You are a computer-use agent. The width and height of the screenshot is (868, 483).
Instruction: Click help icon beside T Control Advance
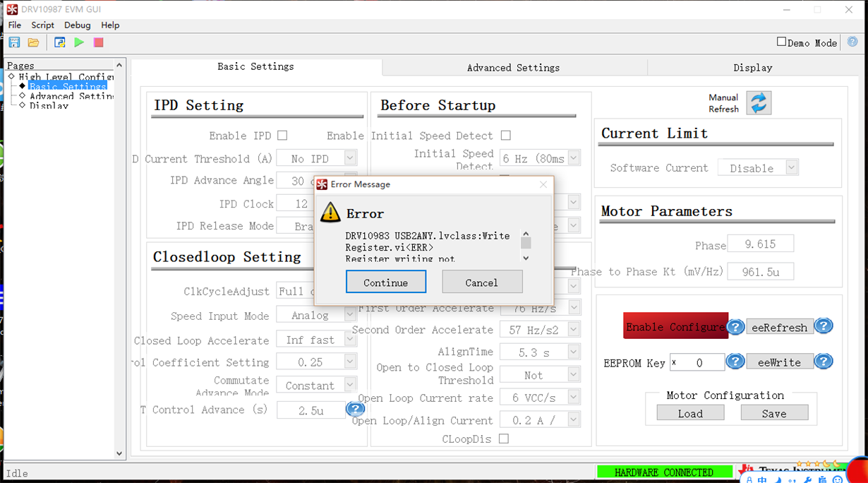(355, 408)
